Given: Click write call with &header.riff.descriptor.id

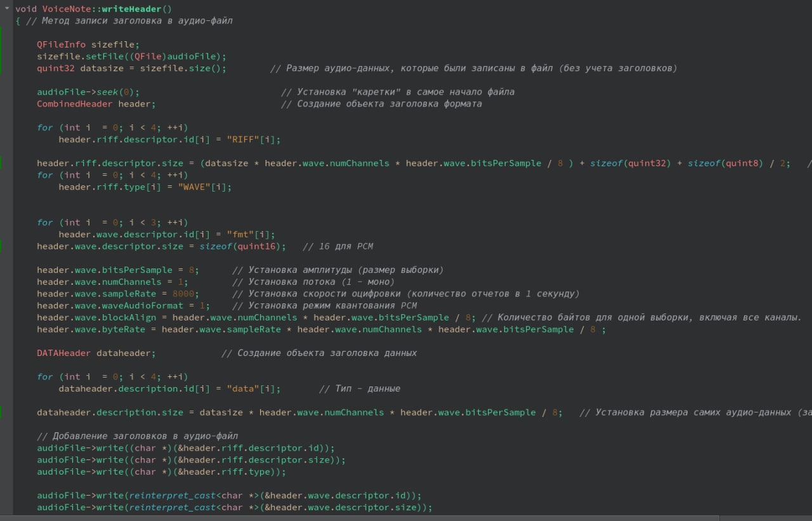Looking at the screenshot, I should [185, 448].
